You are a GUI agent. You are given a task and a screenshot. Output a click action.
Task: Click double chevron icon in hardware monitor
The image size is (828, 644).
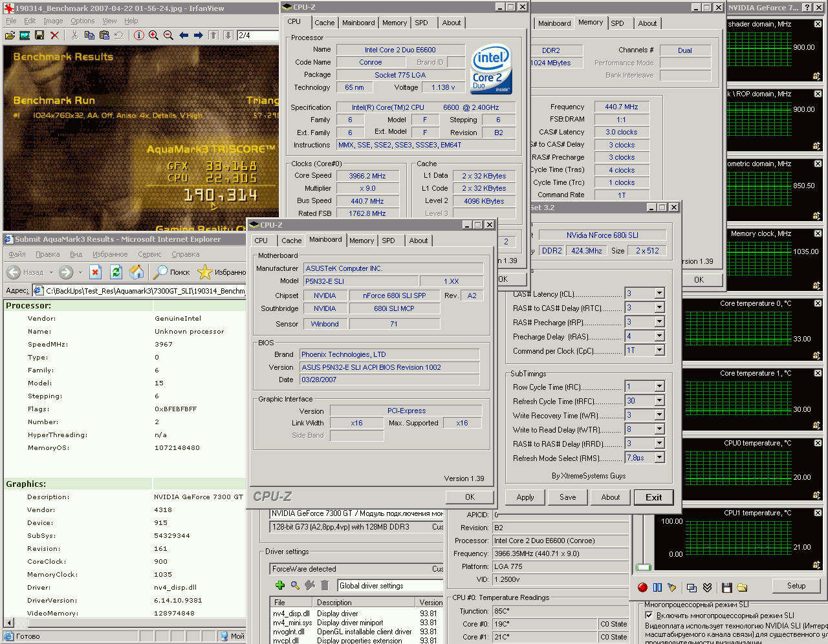click(707, 587)
